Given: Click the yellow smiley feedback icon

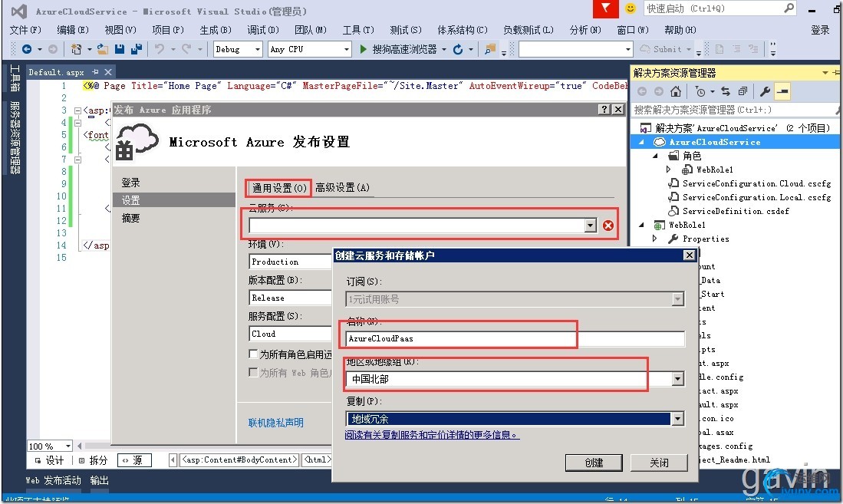Looking at the screenshot, I should tap(631, 8).
